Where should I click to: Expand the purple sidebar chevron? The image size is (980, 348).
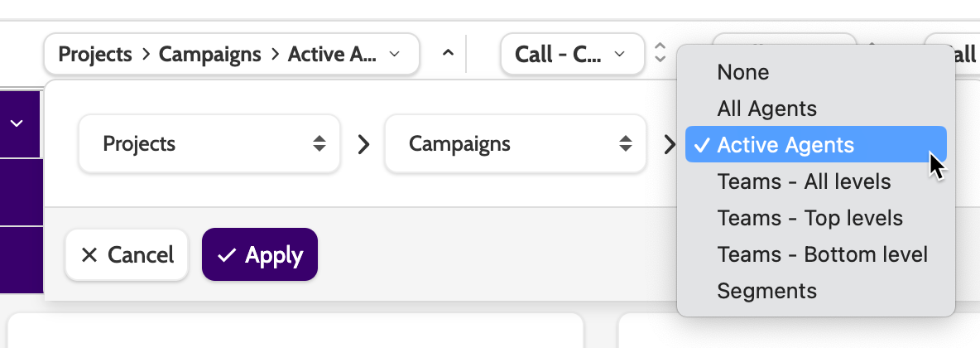click(x=17, y=123)
